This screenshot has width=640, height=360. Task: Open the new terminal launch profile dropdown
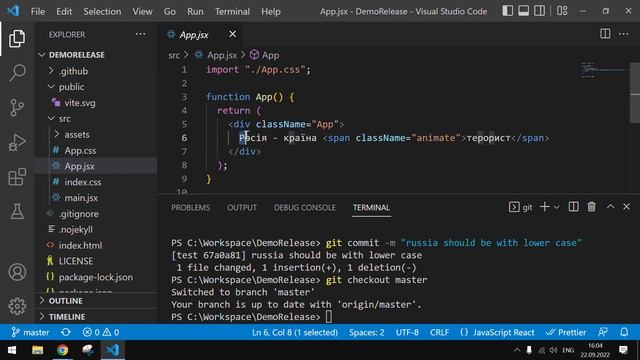point(556,207)
